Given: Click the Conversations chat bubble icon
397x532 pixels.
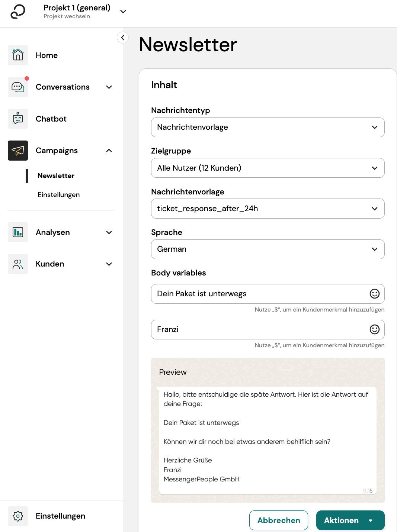Looking at the screenshot, I should 17,87.
